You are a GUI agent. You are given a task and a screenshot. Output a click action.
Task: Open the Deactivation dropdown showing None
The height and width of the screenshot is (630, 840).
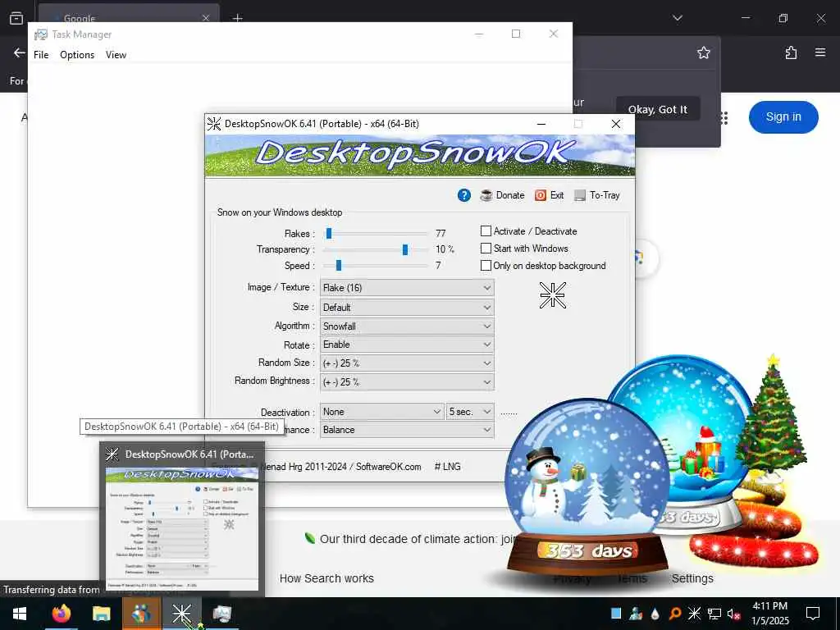tap(382, 412)
